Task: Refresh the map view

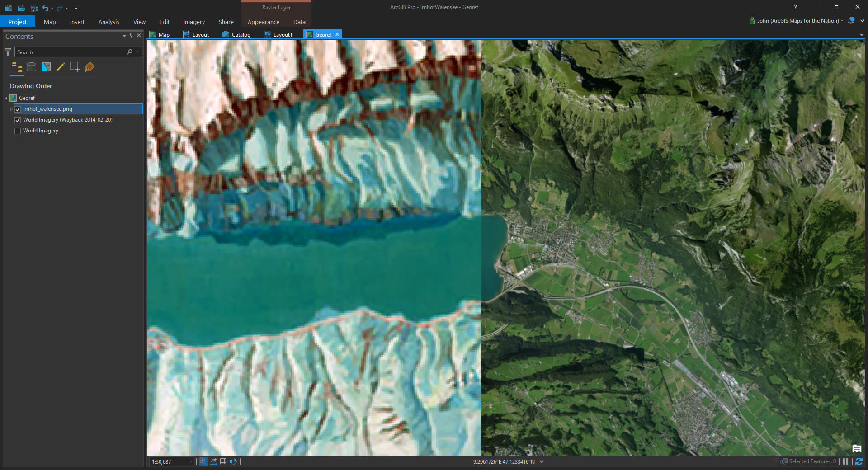Action: tap(859, 461)
